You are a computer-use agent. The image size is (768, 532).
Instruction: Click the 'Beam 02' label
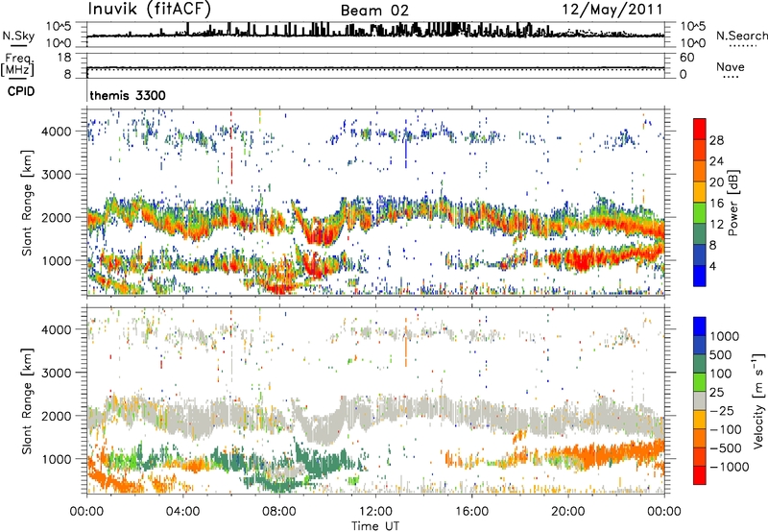coord(374,11)
